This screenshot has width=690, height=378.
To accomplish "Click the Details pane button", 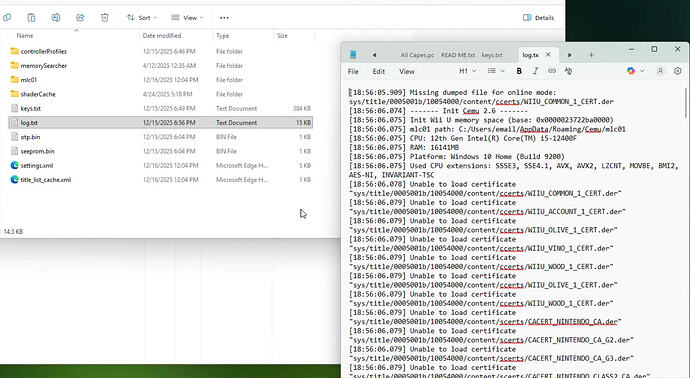I will (538, 18).
